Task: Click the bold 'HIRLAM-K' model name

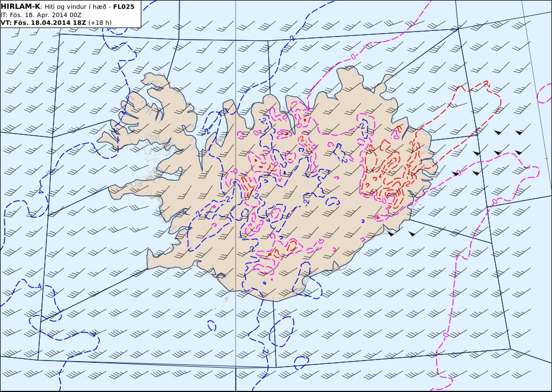Action: 20,7
